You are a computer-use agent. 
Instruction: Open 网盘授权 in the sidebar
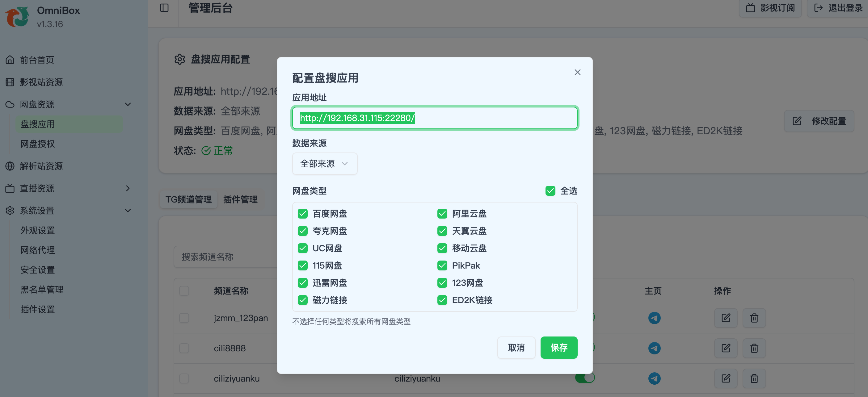pos(37,144)
